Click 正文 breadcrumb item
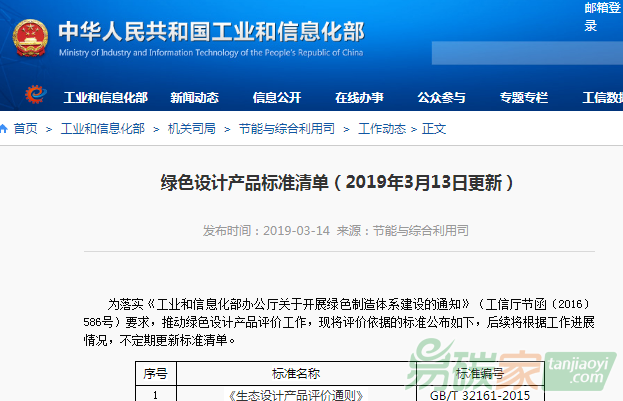This screenshot has width=623, height=401. (x=434, y=128)
